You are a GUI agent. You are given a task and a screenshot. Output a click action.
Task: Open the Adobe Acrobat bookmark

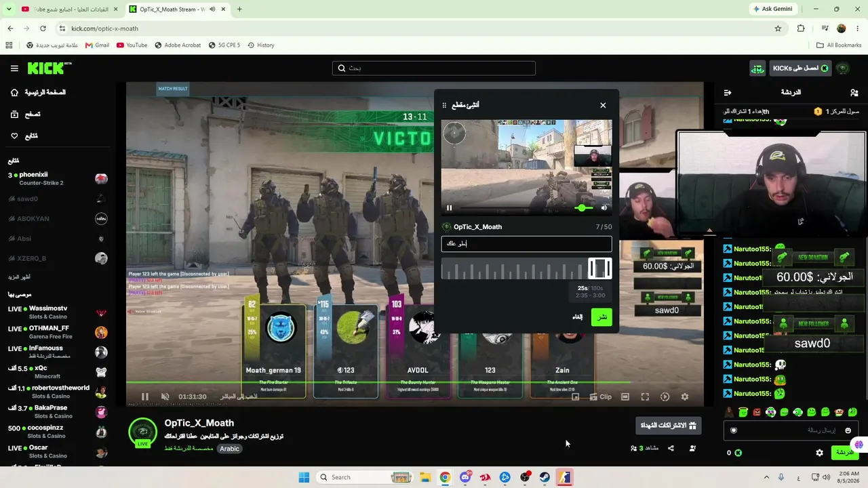178,45
